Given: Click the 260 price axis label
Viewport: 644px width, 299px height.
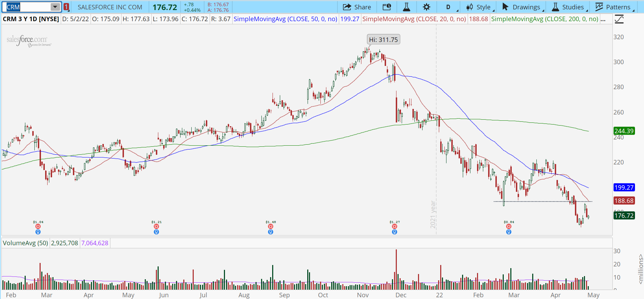Looking at the screenshot, I should click(x=619, y=112).
